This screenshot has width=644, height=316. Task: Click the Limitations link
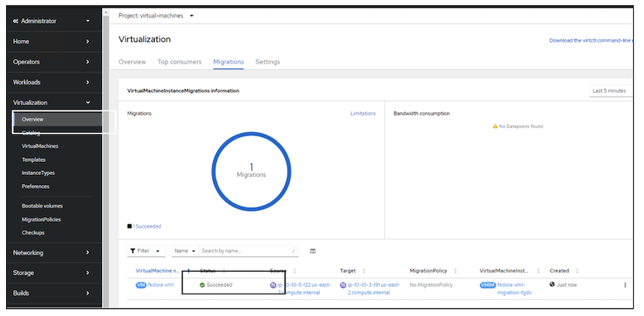point(363,114)
